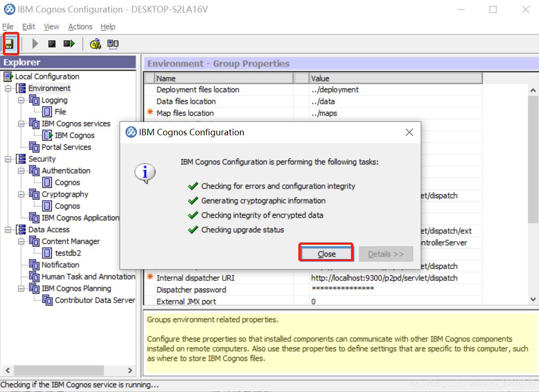Viewport: 539px width, 392px height.
Task: Select the External JMX port row
Action: click(x=314, y=302)
